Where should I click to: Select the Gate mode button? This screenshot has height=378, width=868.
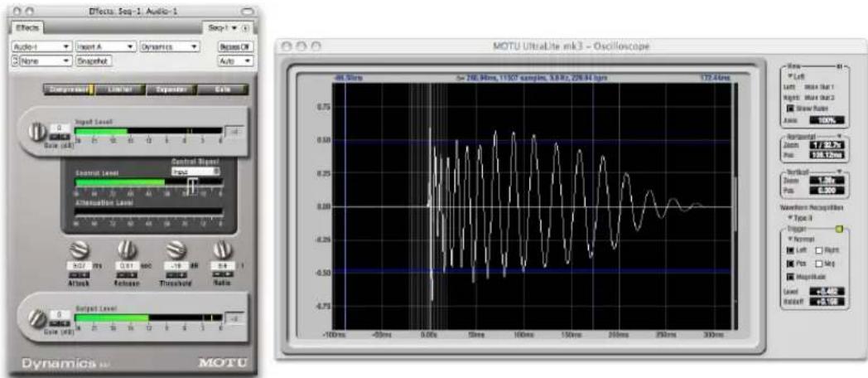click(223, 90)
